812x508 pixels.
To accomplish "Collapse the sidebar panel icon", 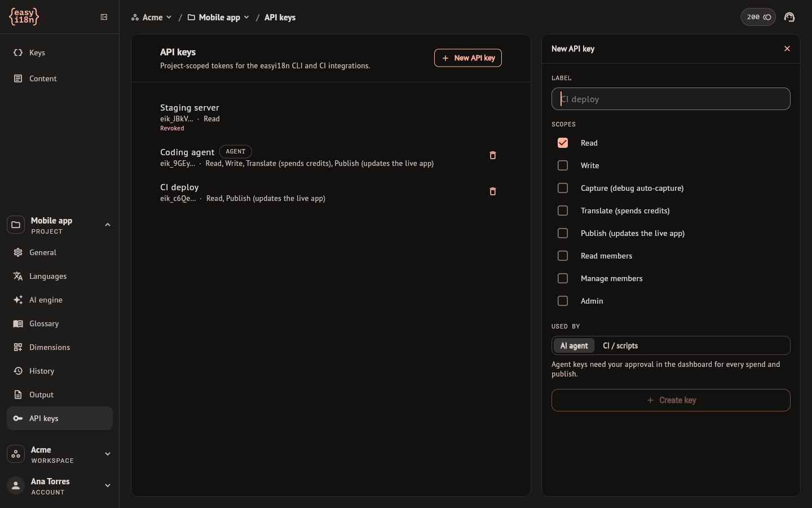I will point(104,17).
